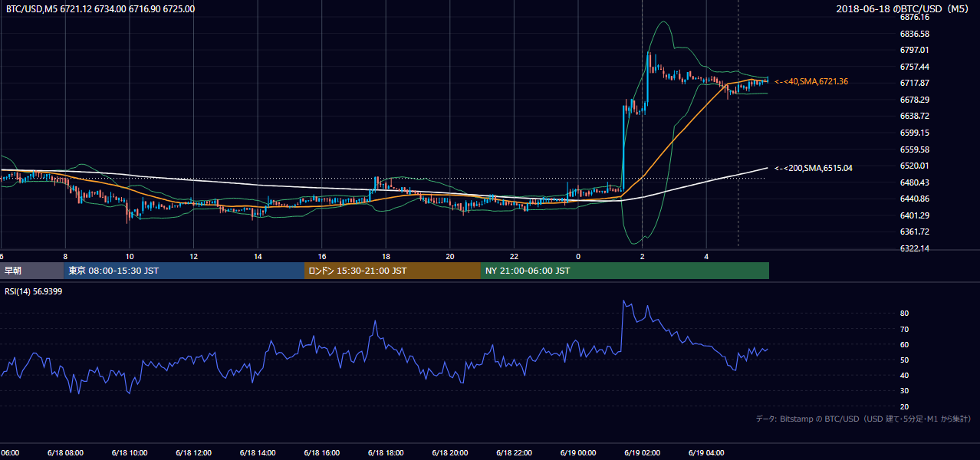Click the bottom time label 6/18 10:00
This screenshot has height=460, width=980.
(x=130, y=453)
